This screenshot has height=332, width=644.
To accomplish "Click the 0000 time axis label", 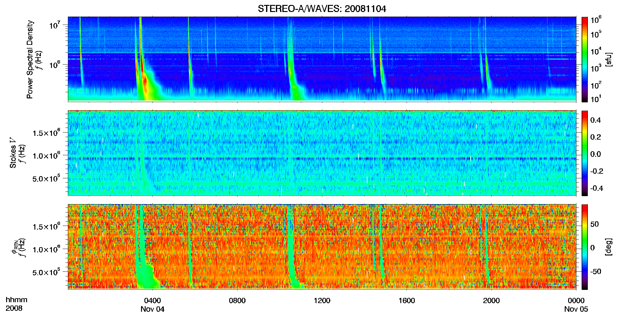I will [576, 300].
